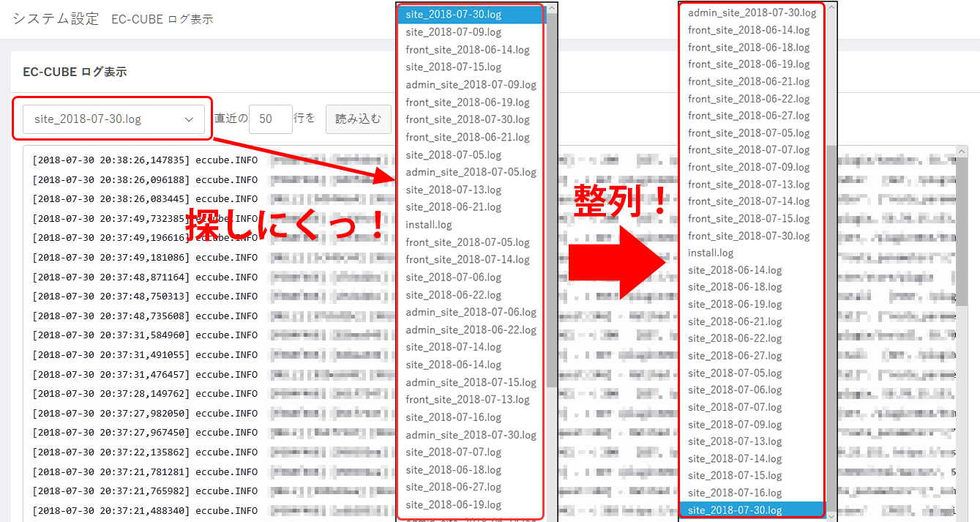Open the log file dropdown beside 直近の

point(113,119)
